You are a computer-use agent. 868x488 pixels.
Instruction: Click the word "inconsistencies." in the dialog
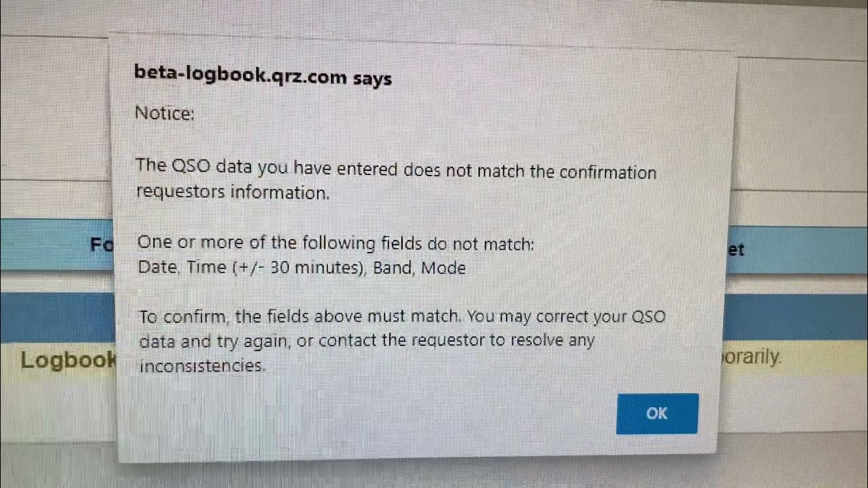coord(201,366)
